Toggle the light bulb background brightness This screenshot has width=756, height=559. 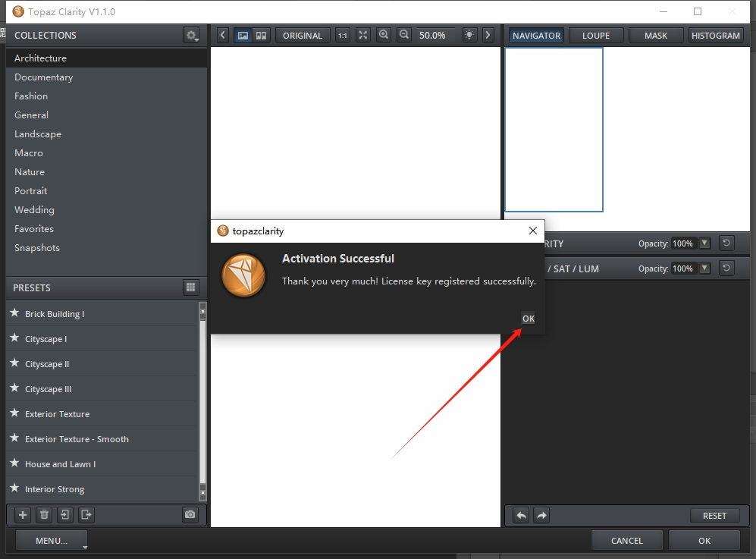point(469,35)
